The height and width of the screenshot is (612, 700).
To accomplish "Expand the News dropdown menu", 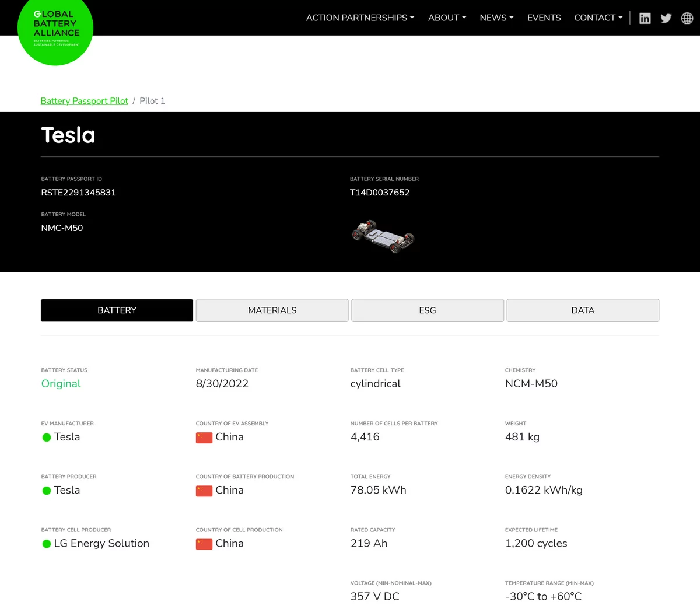I will (497, 18).
